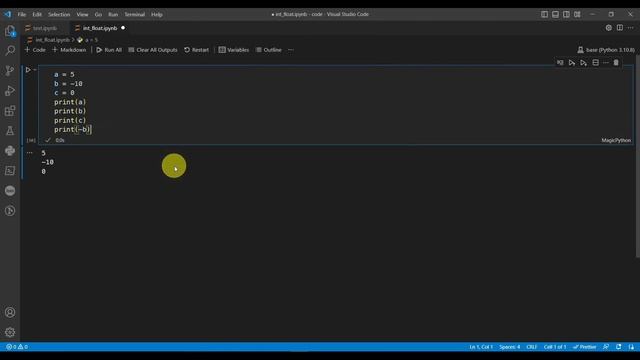Open editor more actions ellipsis

(631, 28)
